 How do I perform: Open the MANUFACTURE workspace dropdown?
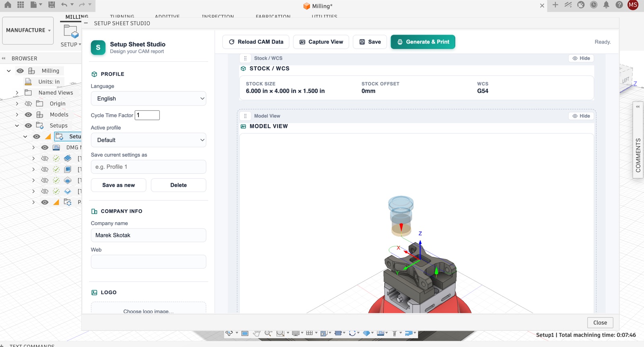pos(28,30)
